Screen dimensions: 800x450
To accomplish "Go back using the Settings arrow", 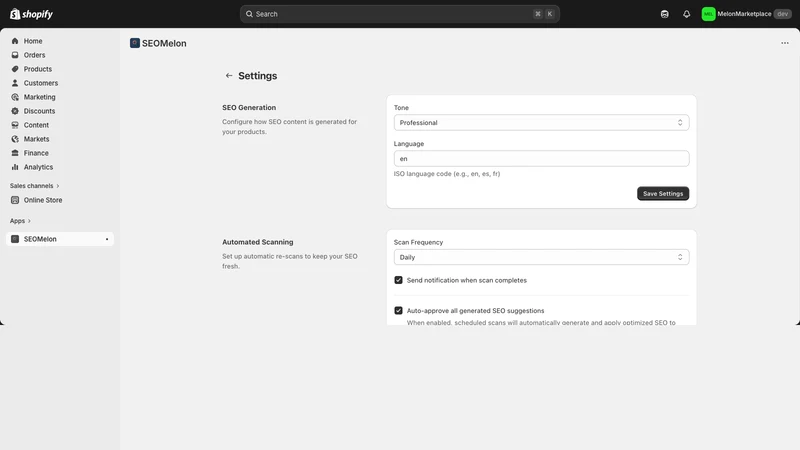I will click(229, 76).
